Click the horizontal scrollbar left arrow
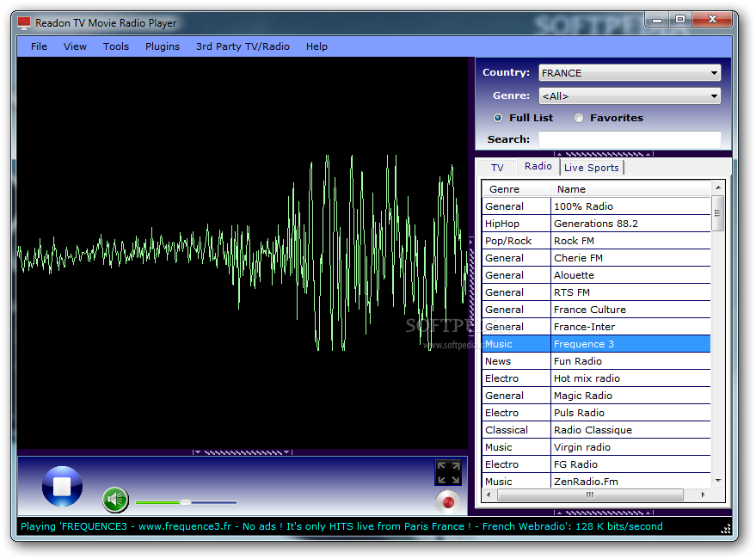This screenshot has height=559, width=756. click(x=489, y=494)
